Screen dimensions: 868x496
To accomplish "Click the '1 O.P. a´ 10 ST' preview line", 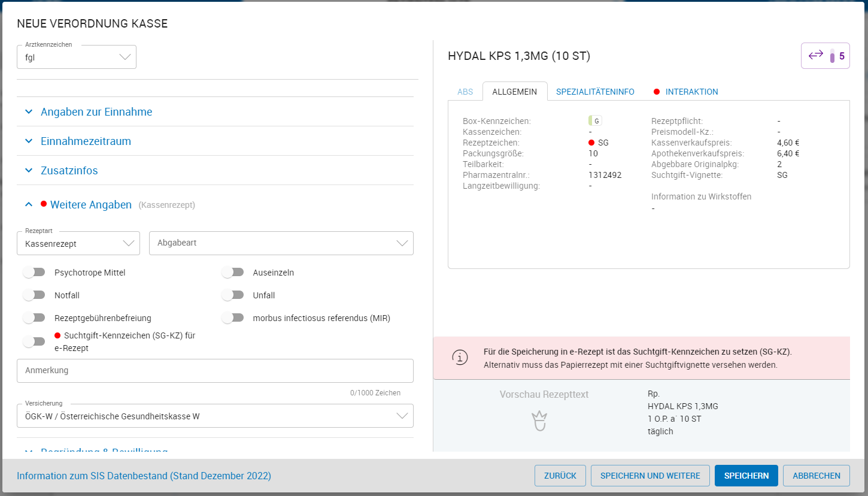I will click(x=674, y=419).
